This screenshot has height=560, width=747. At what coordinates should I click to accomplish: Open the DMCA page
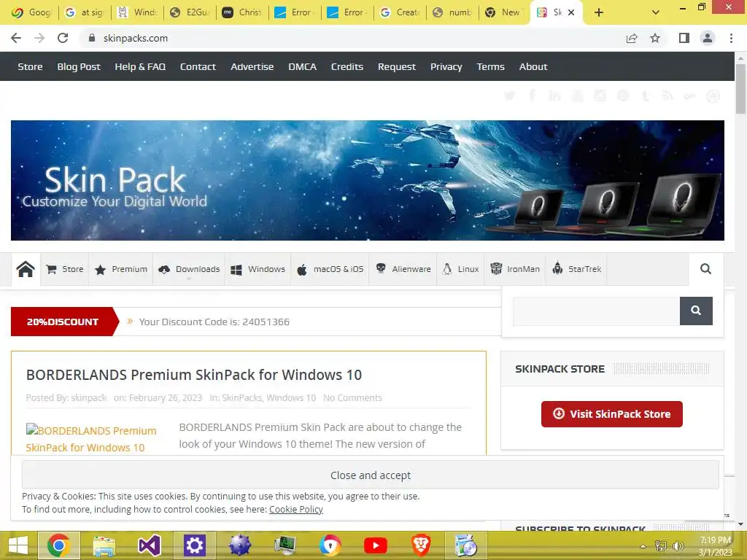pos(302,66)
